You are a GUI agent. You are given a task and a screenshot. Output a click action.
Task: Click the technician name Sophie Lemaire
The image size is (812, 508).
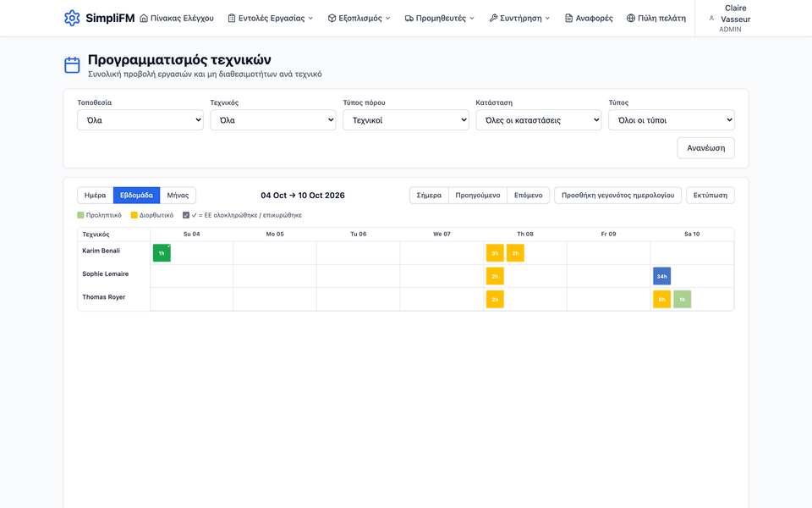(106, 273)
